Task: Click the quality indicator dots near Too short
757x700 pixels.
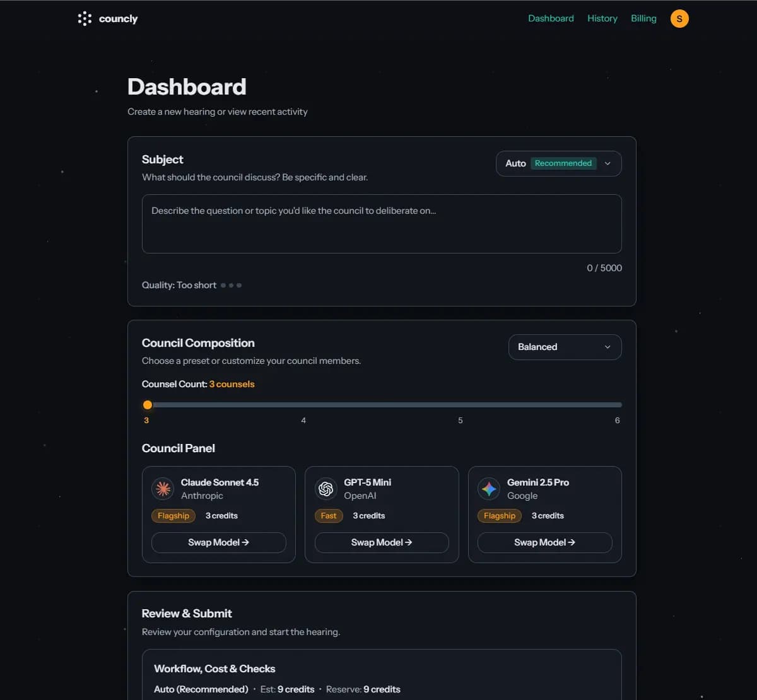Action: tap(232, 285)
